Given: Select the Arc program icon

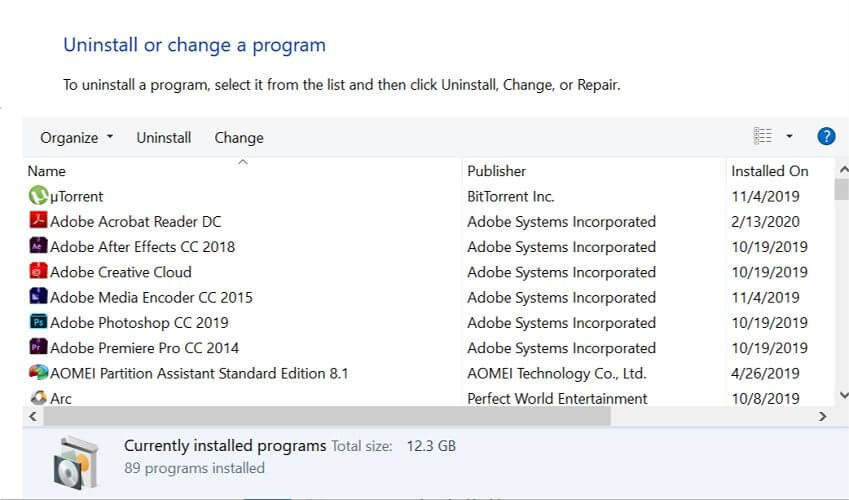Looking at the screenshot, I should click(38, 398).
